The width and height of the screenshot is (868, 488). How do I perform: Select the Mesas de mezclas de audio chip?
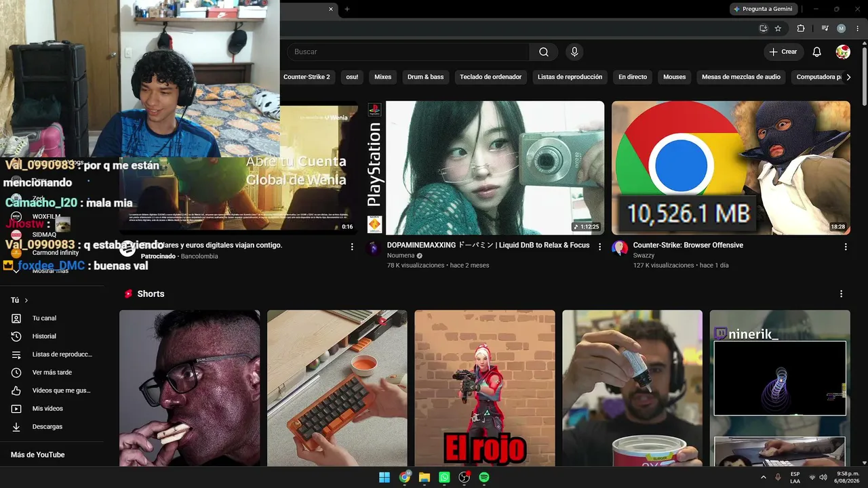click(x=741, y=77)
